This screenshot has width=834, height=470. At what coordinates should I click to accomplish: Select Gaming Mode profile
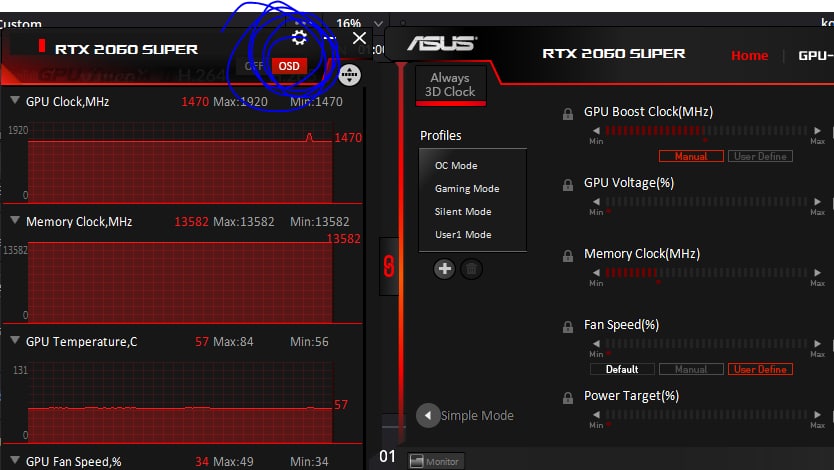coord(467,188)
